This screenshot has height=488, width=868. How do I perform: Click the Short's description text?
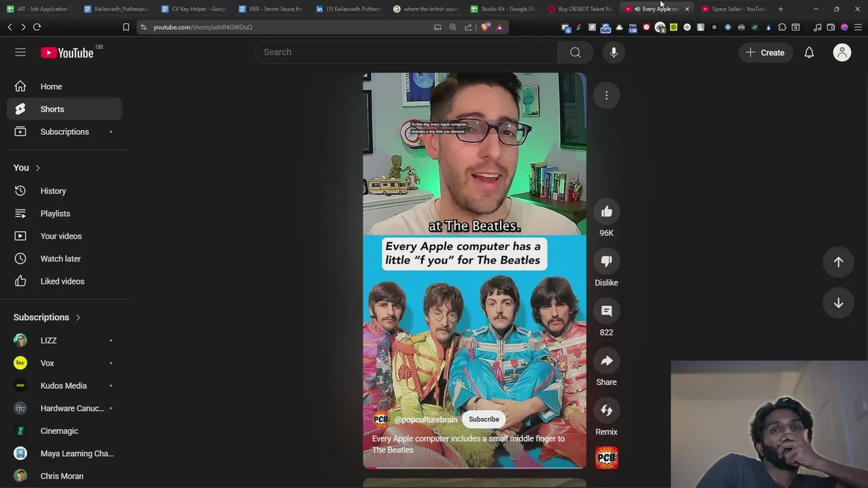point(468,445)
